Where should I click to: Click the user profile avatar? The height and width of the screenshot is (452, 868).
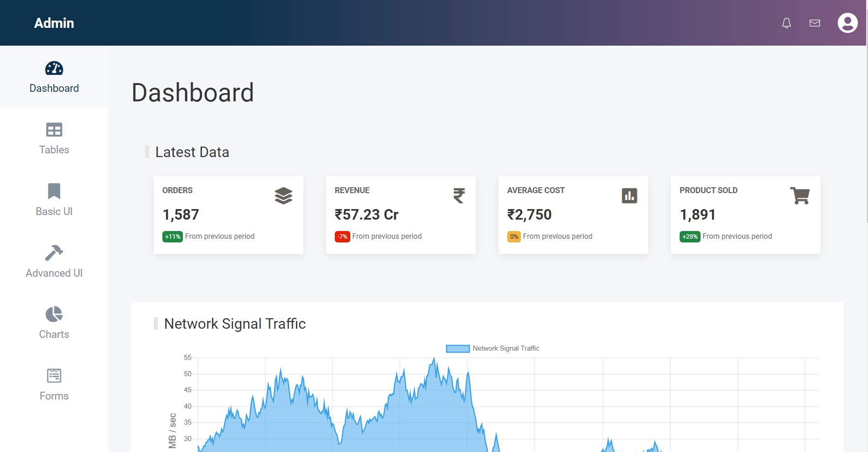(x=847, y=23)
